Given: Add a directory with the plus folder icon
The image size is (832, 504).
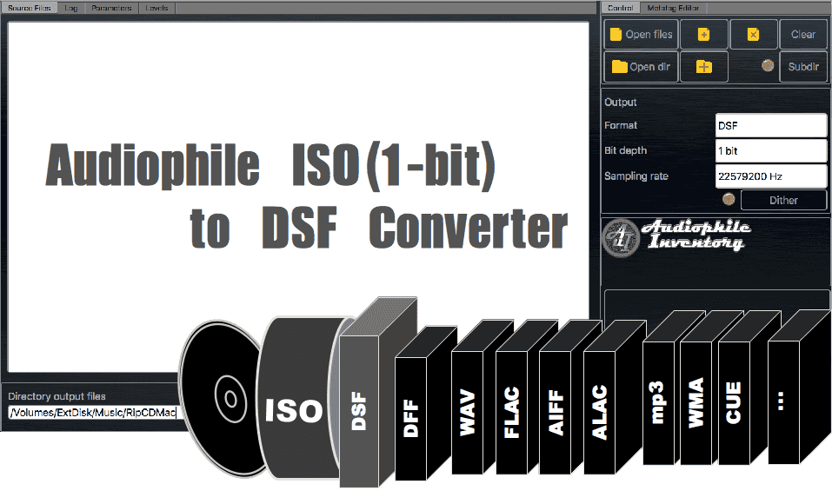Looking at the screenshot, I should (703, 67).
